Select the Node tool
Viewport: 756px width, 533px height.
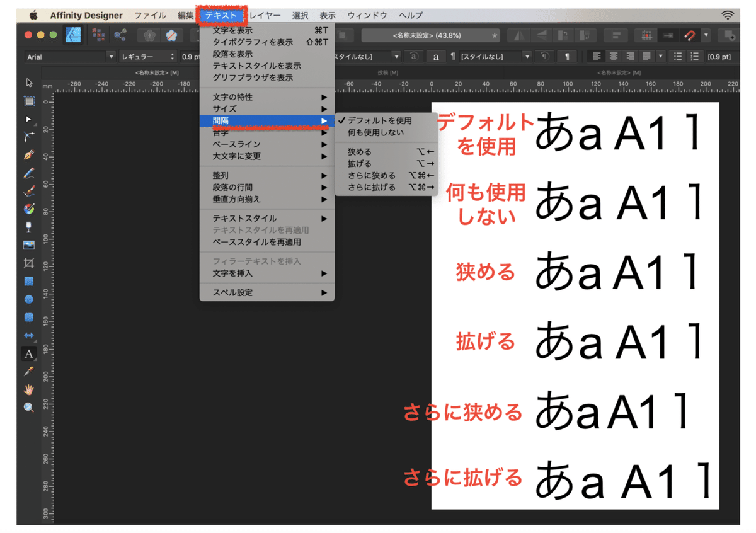(x=29, y=119)
